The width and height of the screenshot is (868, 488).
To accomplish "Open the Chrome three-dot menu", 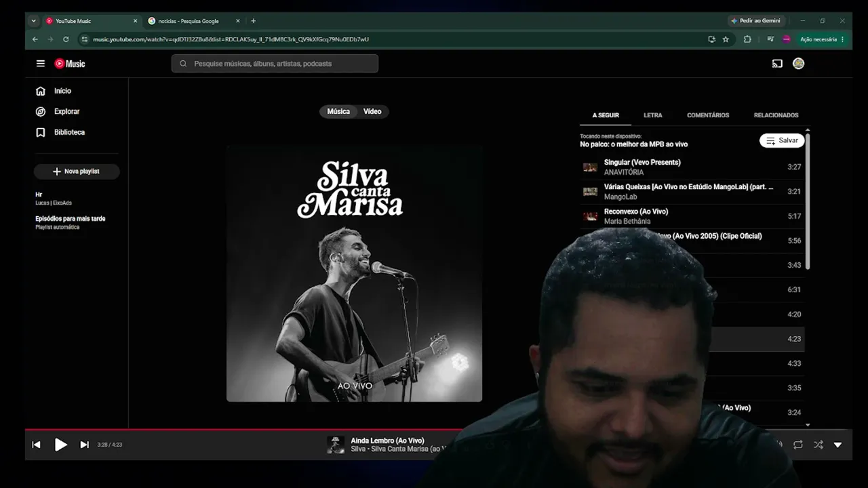I will (843, 39).
